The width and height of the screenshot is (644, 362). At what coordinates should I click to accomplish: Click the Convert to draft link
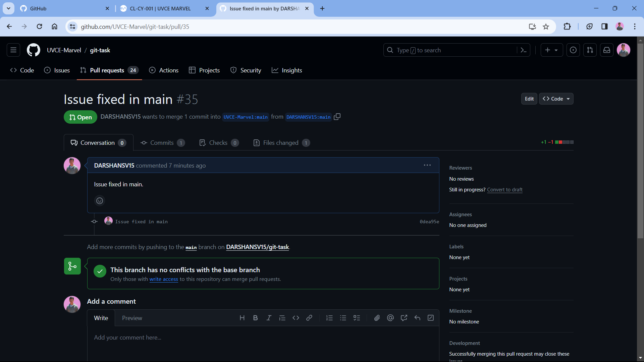(504, 190)
